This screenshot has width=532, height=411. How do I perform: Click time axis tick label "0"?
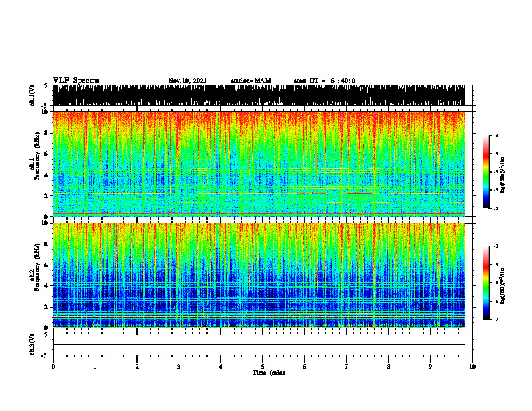point(53,367)
